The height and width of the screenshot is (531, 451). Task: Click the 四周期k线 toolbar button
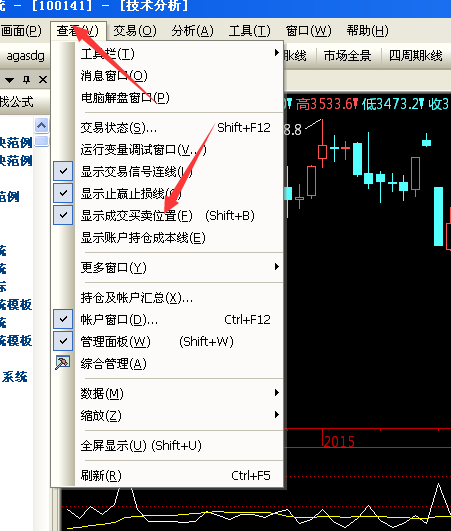[415, 56]
